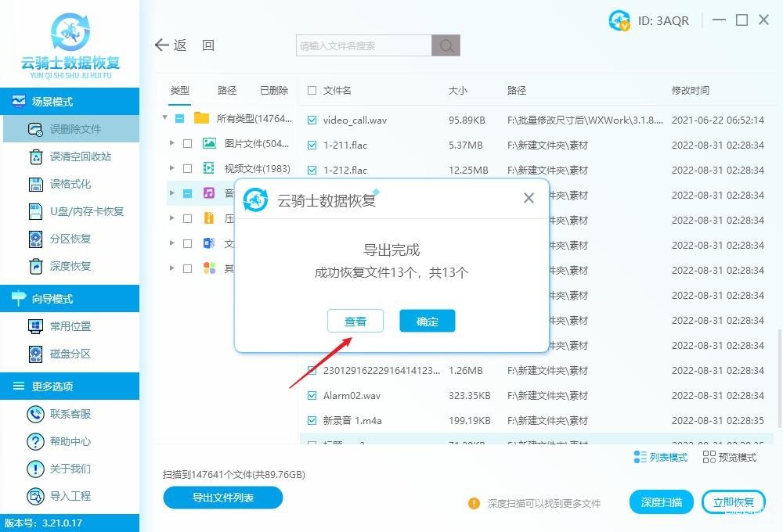Click 视频文件 film type icon
783x532 pixels.
(209, 168)
